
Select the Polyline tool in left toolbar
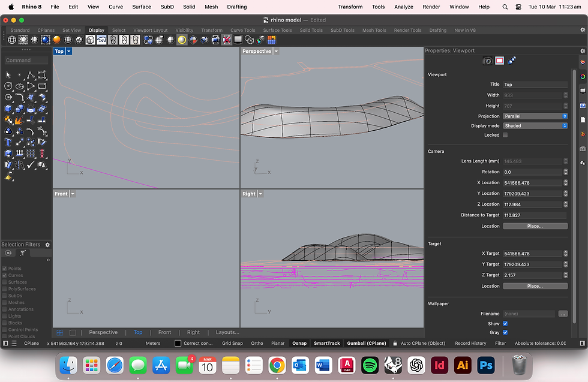coord(31,76)
